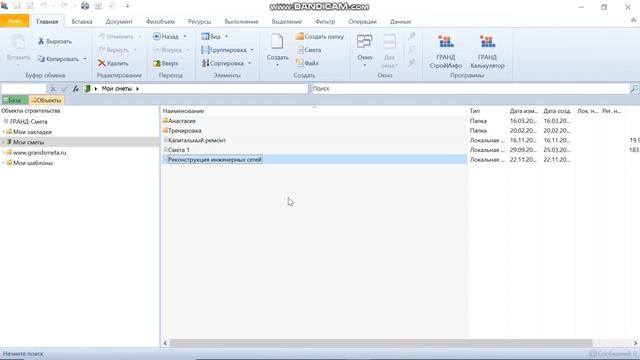Image resolution: width=640 pixels, height=360 pixels.
Task: Switch to the Операции ribbon tab
Action: click(x=362, y=22)
